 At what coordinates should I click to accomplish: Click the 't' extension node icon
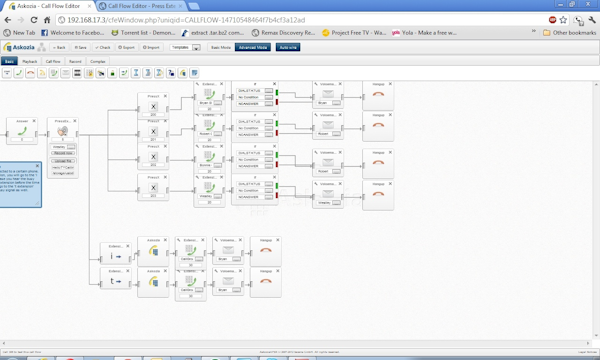tap(115, 281)
